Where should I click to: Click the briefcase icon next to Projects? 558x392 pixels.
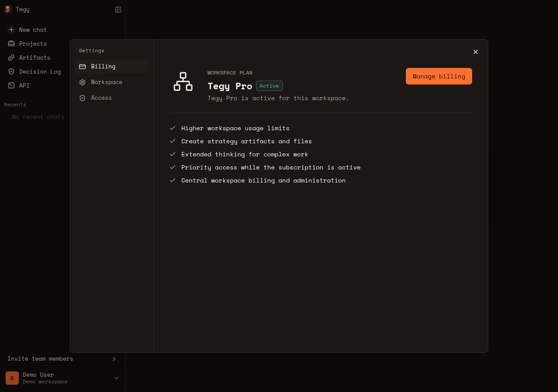pyautogui.click(x=11, y=44)
